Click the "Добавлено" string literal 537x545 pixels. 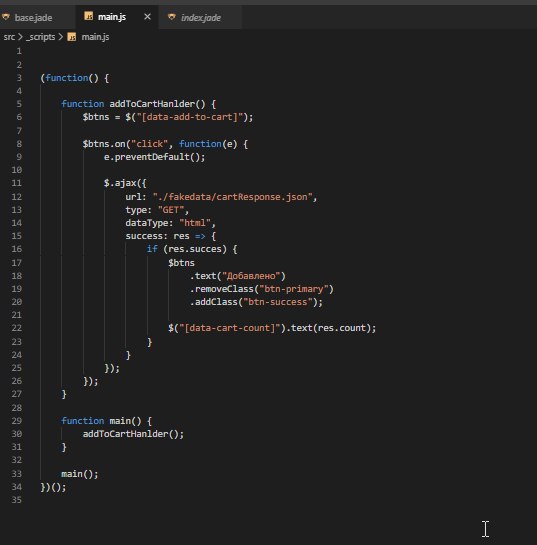[251, 276]
